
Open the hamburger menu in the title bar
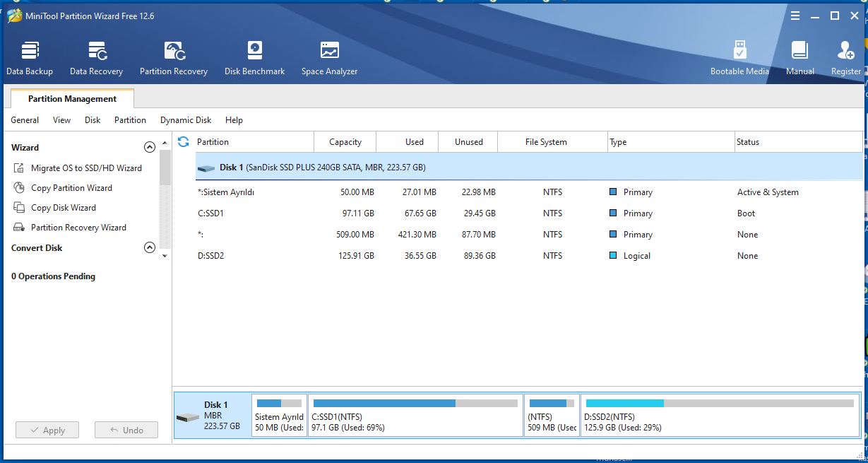coord(795,16)
